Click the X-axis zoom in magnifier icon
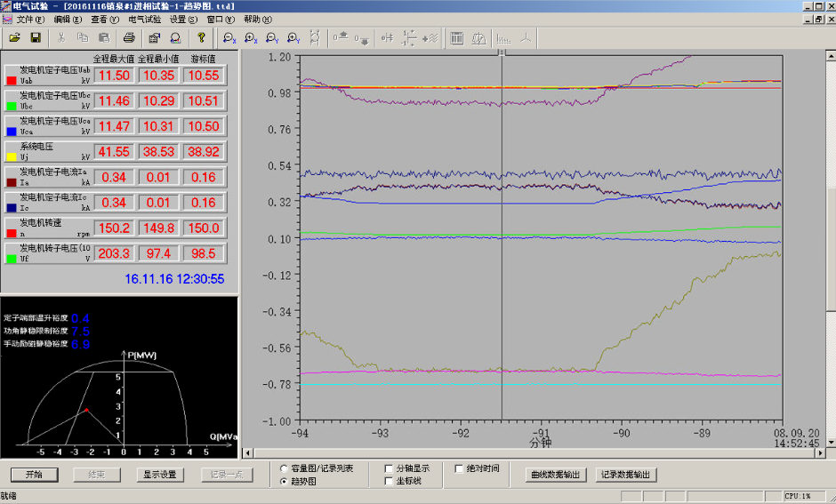This screenshot has height=504, width=836. (x=251, y=38)
